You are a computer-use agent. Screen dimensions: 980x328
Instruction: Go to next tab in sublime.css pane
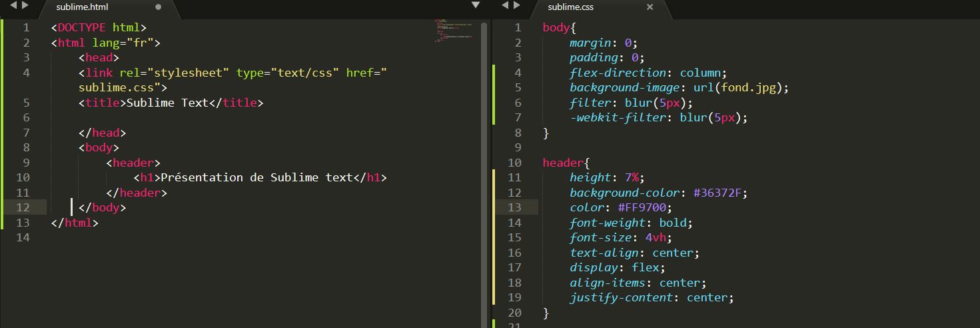pos(516,6)
